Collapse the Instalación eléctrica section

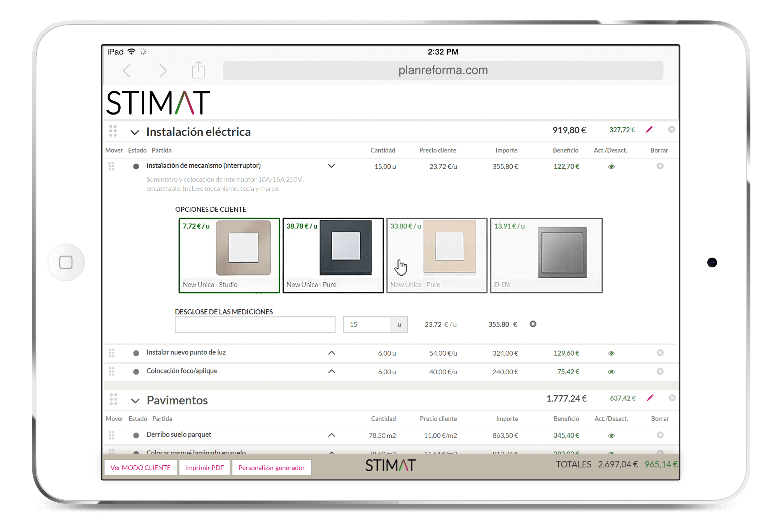135,132
